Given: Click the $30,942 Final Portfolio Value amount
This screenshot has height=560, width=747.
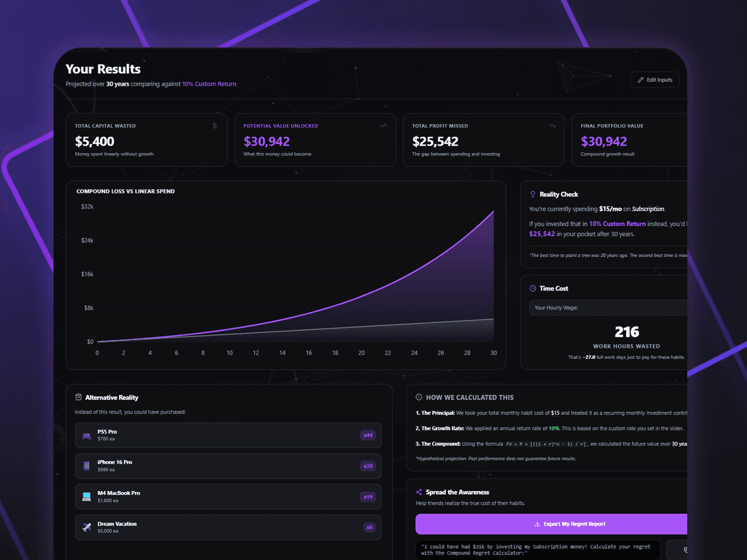Looking at the screenshot, I should tap(604, 141).
